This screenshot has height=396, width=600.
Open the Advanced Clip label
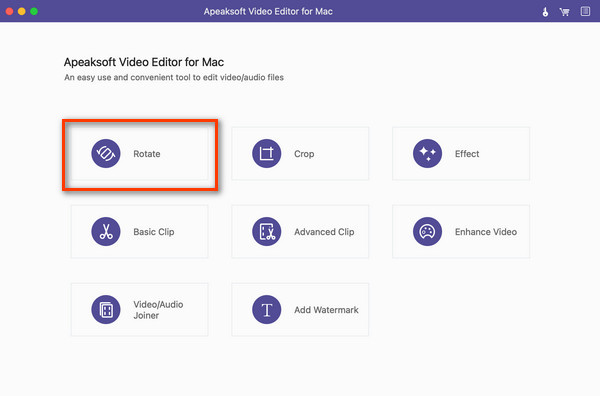click(324, 232)
